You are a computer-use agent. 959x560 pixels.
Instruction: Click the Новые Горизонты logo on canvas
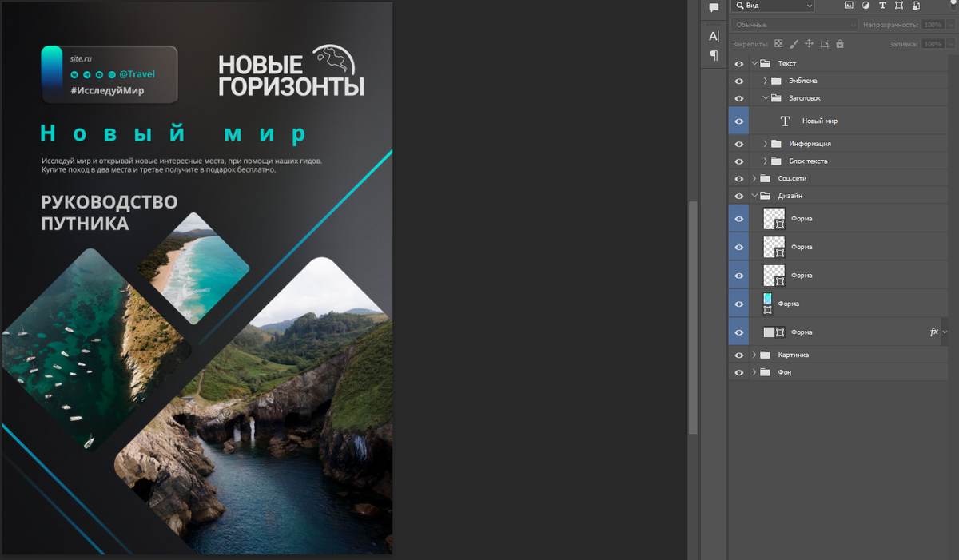click(291, 71)
